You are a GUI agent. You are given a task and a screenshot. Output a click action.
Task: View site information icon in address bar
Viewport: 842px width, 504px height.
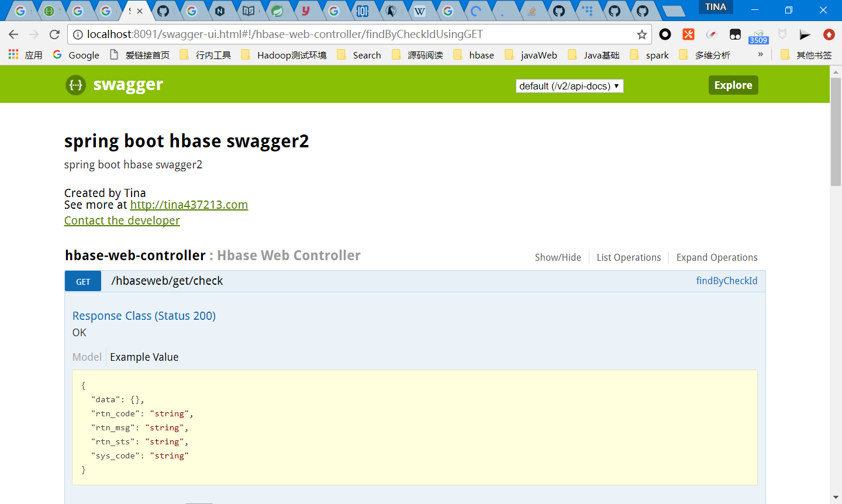click(x=77, y=34)
